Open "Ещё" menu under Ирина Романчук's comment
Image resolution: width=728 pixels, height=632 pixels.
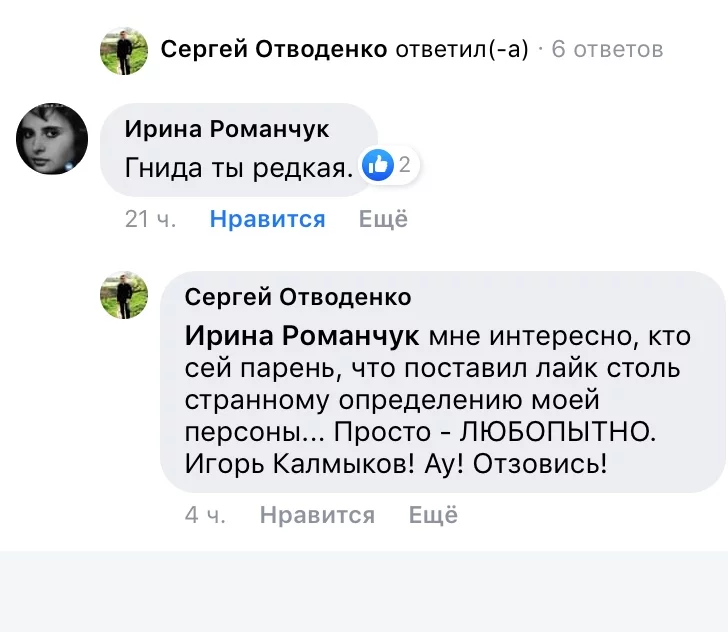point(383,219)
